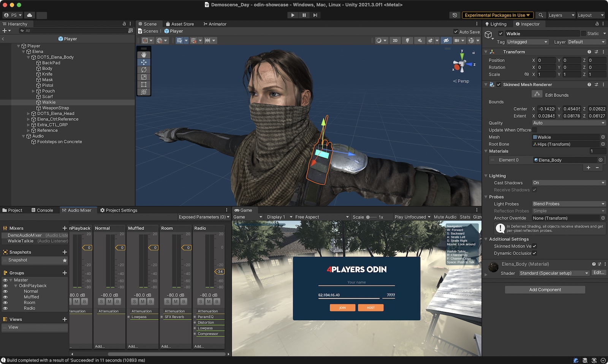Select Footsteps on Concrete in Hierarchy

click(59, 142)
